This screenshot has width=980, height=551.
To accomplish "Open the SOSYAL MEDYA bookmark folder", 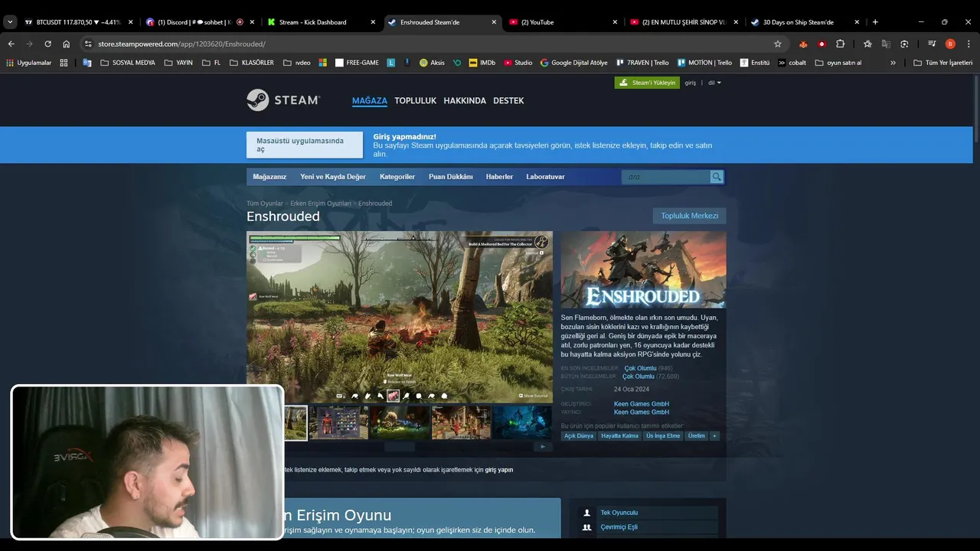I will (128, 63).
